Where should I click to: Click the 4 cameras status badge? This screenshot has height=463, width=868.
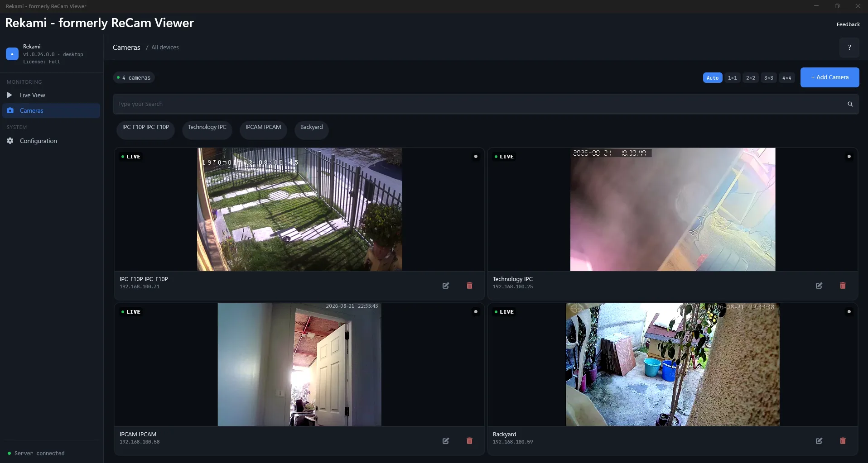(134, 78)
